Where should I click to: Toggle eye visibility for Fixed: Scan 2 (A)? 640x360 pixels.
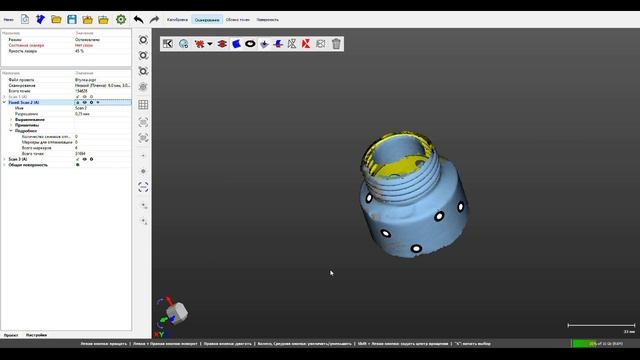click(84, 102)
